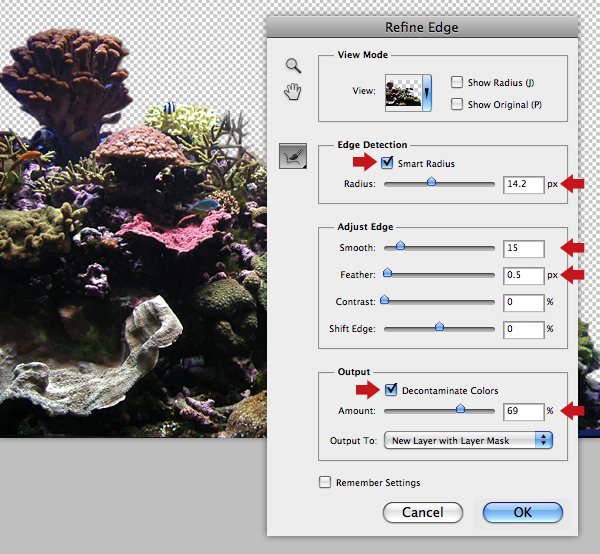Click the Contrast percent value field

pos(523,302)
